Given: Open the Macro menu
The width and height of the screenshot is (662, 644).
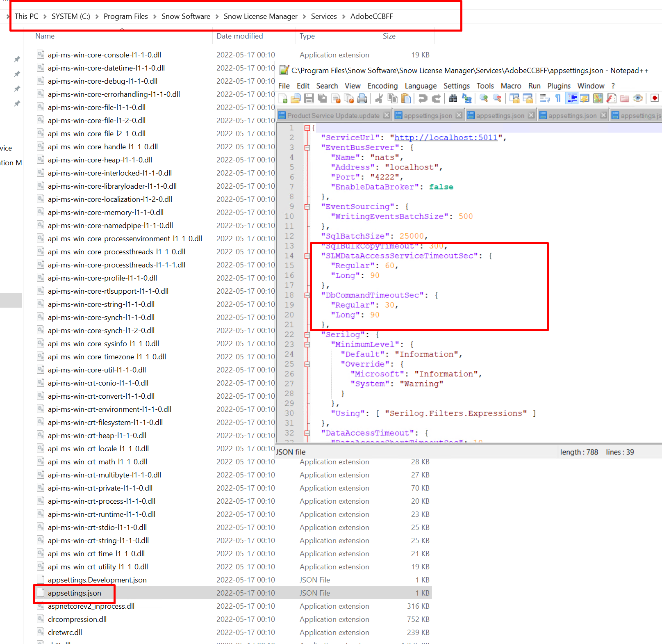Looking at the screenshot, I should click(x=511, y=86).
